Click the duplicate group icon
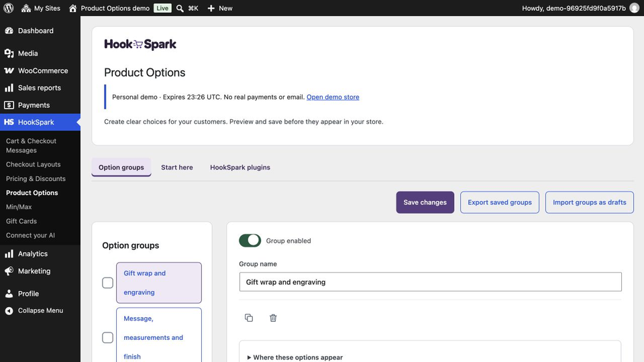This screenshot has width=644, height=362. click(x=249, y=318)
